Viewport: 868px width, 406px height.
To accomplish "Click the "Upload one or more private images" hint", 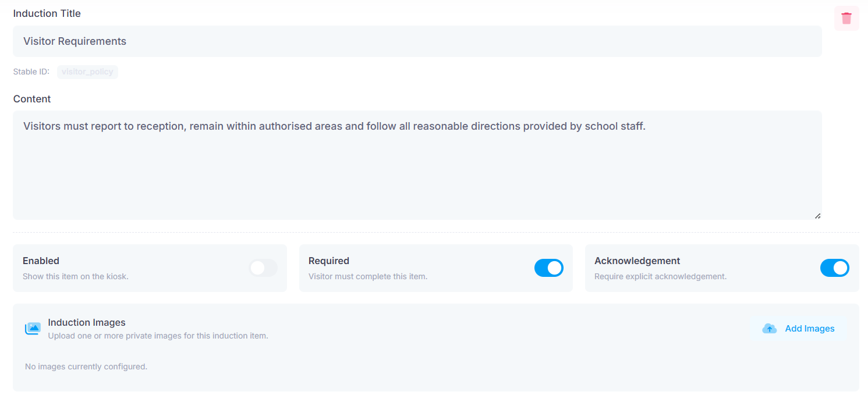I will point(158,336).
